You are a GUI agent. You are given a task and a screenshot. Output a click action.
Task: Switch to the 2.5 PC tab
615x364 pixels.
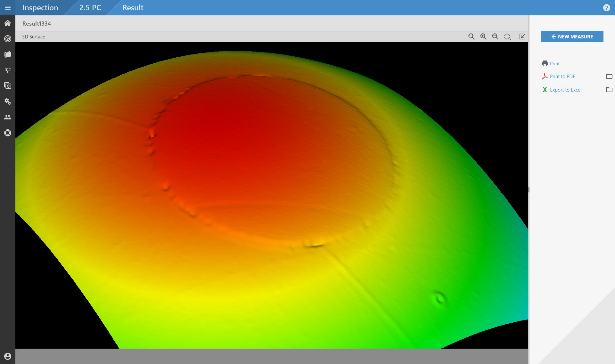click(x=90, y=7)
